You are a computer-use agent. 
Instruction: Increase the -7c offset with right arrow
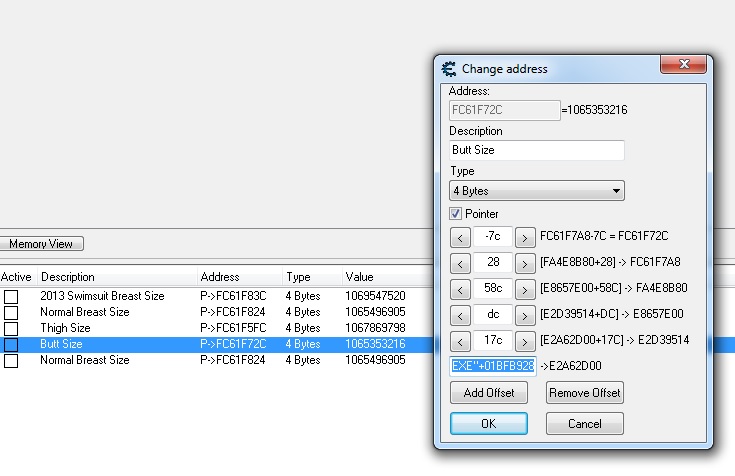pos(524,237)
